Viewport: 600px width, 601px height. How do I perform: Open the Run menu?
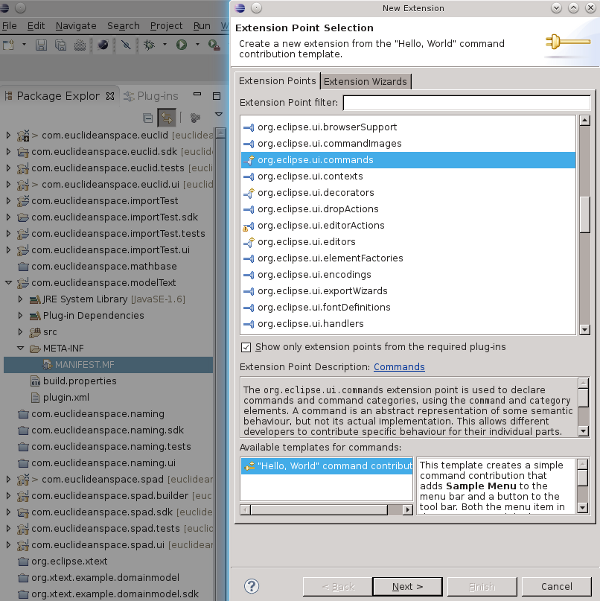click(202, 26)
